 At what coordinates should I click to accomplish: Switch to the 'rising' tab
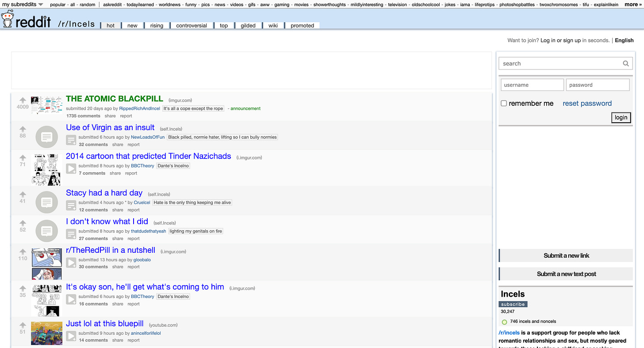click(157, 25)
